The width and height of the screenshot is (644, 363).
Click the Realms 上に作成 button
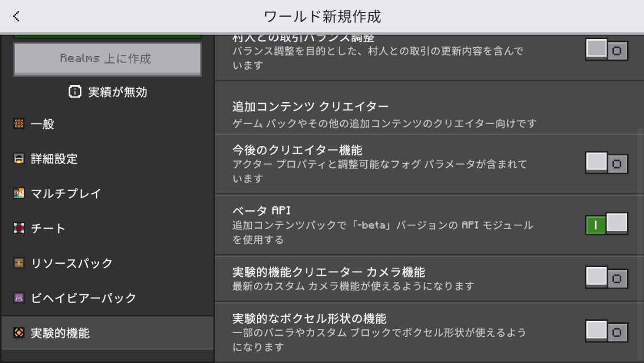tap(108, 59)
